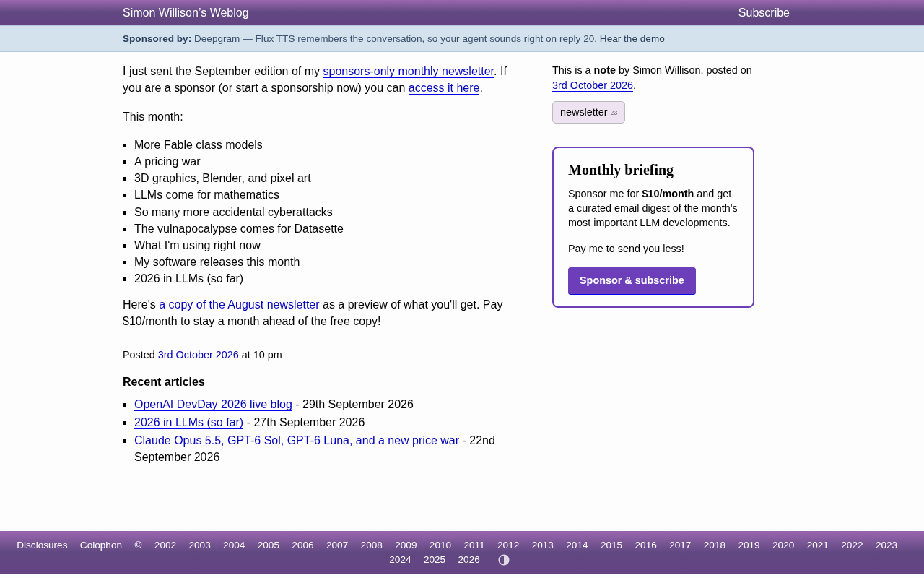Screen dimensions: 924x578
Task: Open the OpenAI DevDay 2026 live blog article
Action: (x=213, y=405)
